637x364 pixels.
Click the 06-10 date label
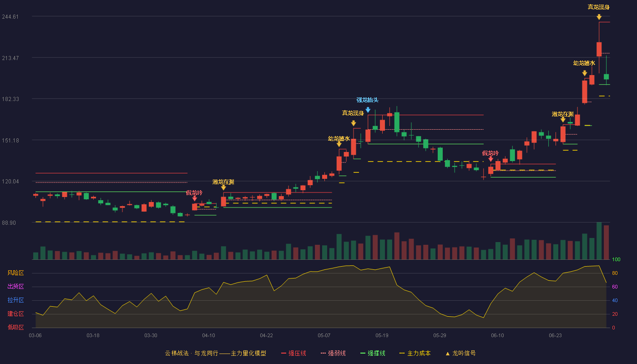[x=497, y=335]
